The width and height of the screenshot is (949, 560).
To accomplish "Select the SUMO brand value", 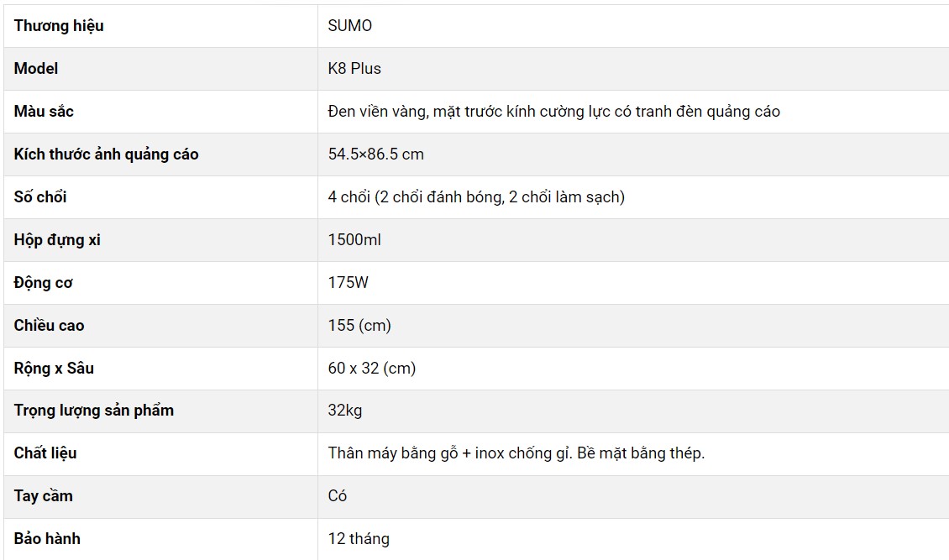I will tap(349, 26).
